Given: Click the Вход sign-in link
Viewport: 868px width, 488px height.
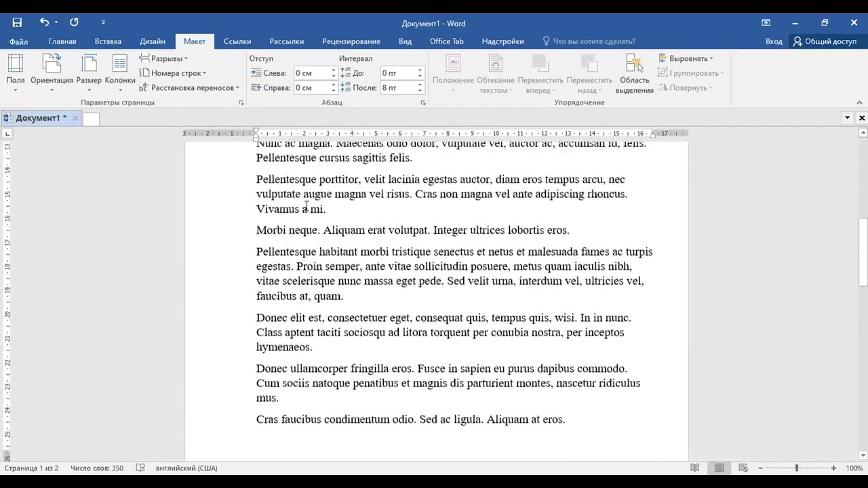Looking at the screenshot, I should pyautogui.click(x=774, y=41).
